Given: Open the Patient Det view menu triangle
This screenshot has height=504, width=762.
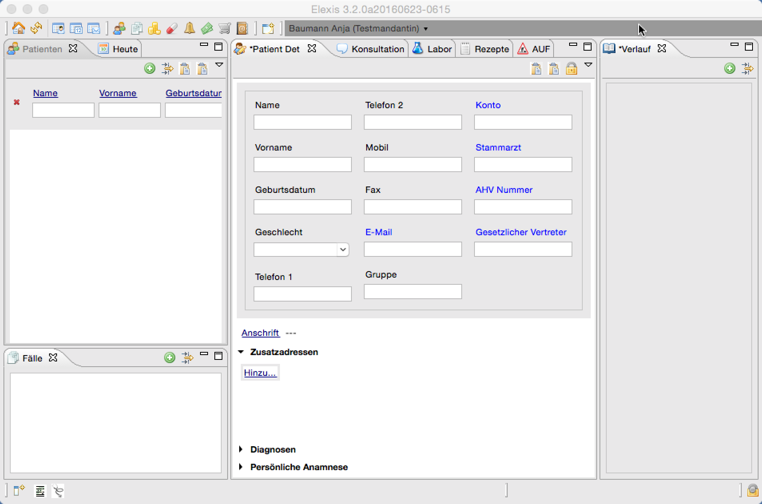Looking at the screenshot, I should [x=588, y=65].
